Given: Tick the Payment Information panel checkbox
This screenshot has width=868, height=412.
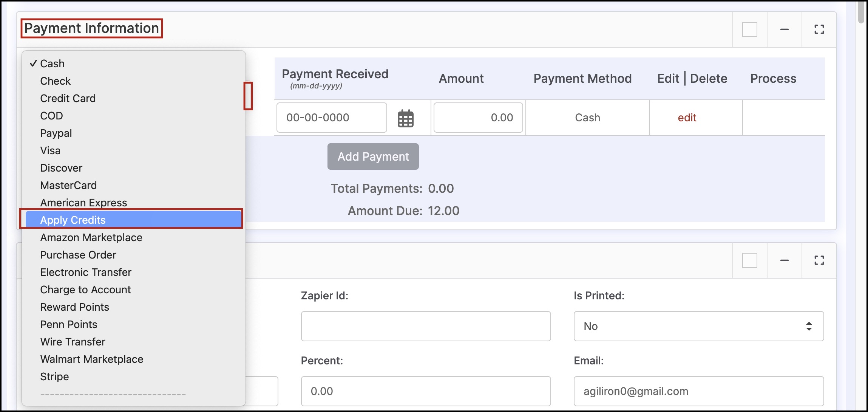Looking at the screenshot, I should [749, 29].
